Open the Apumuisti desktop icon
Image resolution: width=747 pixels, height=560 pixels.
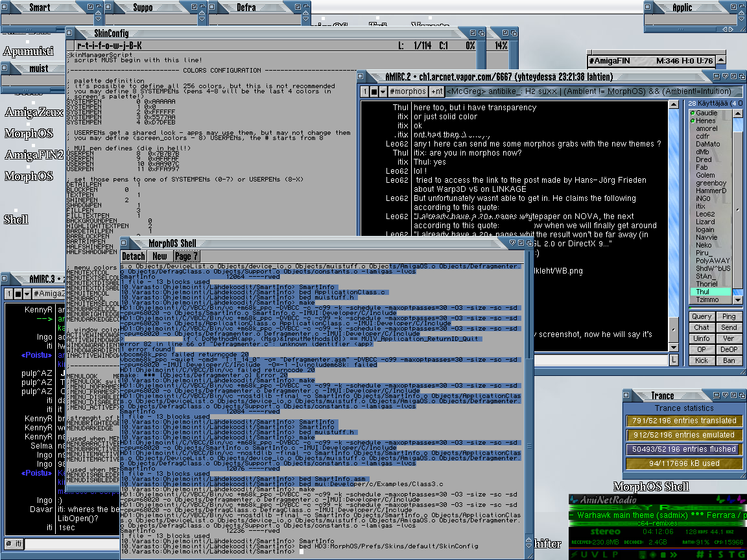coord(28,51)
